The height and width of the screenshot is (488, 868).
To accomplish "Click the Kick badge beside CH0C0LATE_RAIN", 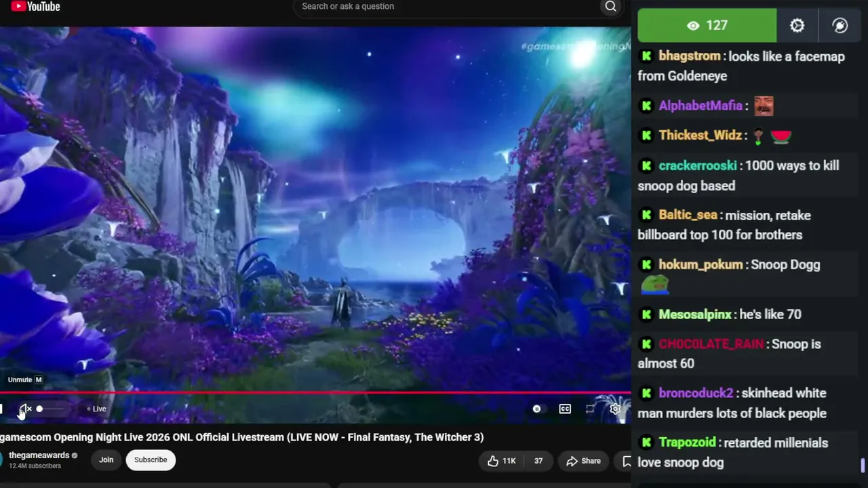I will [x=646, y=344].
